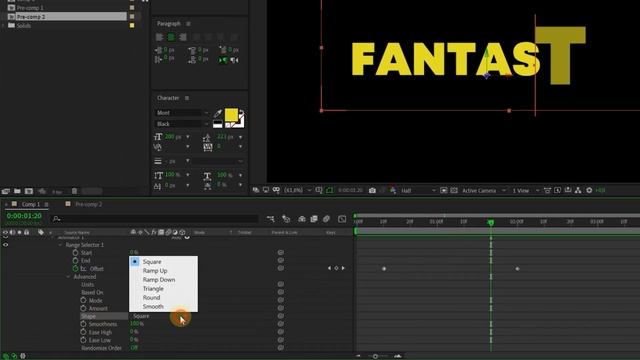The width and height of the screenshot is (640, 360).
Task: Open Paragraph panel menu
Action: point(188,24)
